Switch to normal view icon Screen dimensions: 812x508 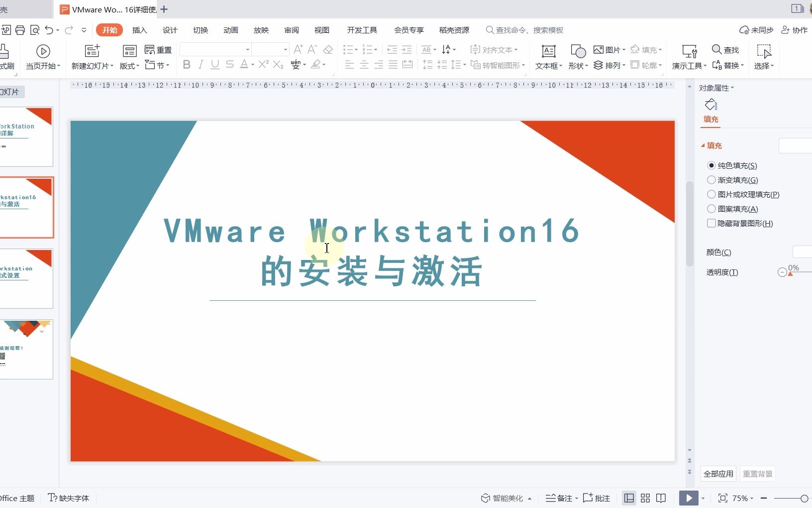pos(629,498)
